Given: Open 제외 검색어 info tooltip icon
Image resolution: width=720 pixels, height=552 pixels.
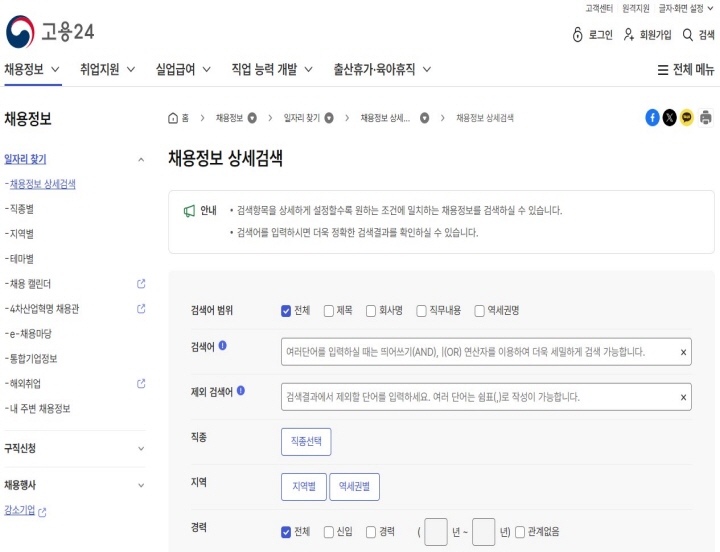Looking at the screenshot, I should [x=241, y=391].
